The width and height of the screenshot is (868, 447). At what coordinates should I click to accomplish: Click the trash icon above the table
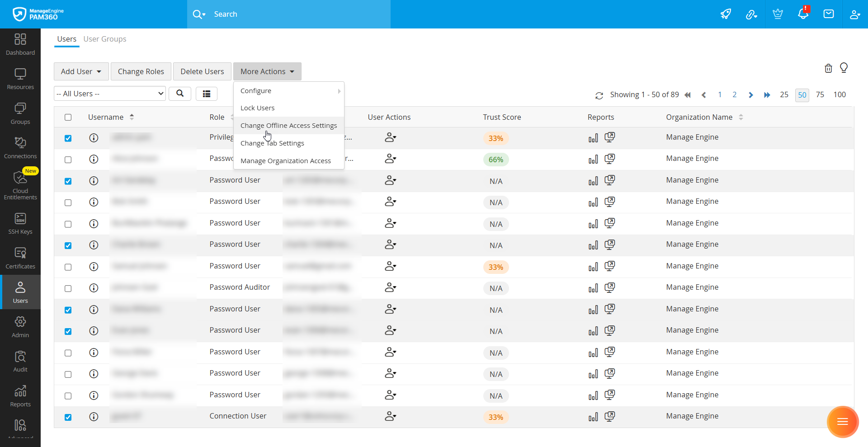(828, 68)
